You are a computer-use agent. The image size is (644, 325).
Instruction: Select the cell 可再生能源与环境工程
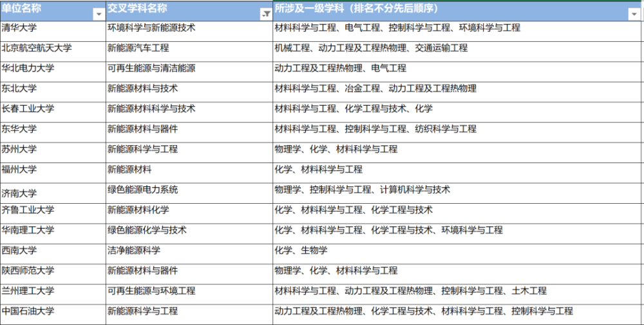[189, 294]
